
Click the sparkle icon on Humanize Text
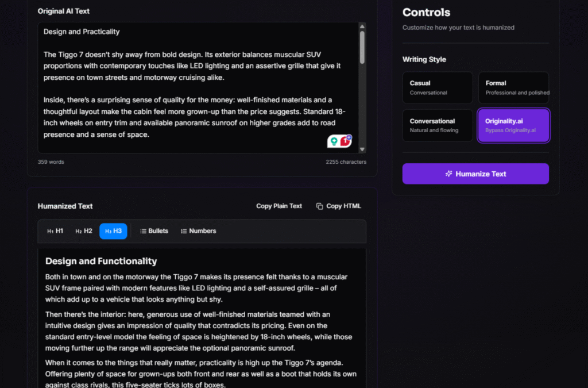coord(448,174)
